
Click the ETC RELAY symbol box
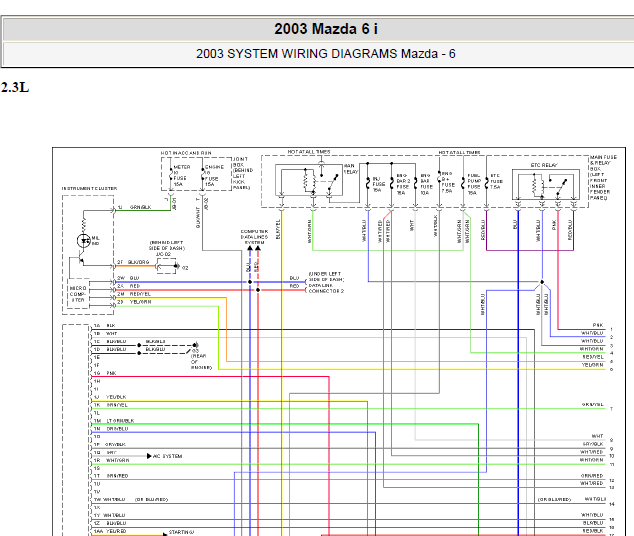tap(544, 184)
